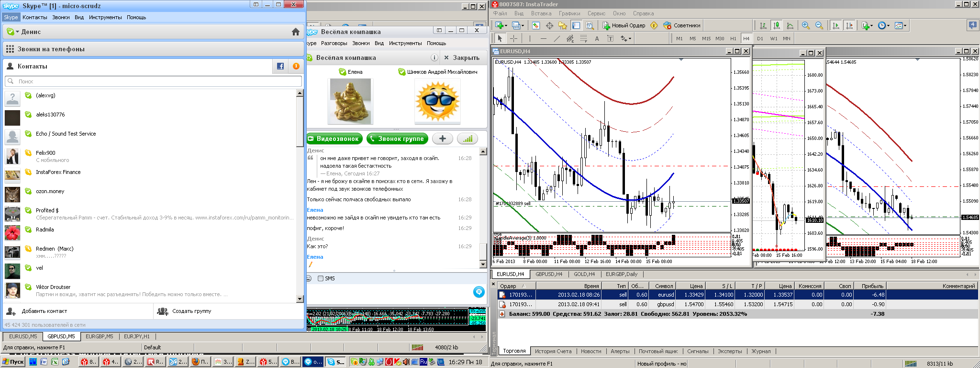
Task: Open the Сервис menu in InstaTrader
Action: 596,13
